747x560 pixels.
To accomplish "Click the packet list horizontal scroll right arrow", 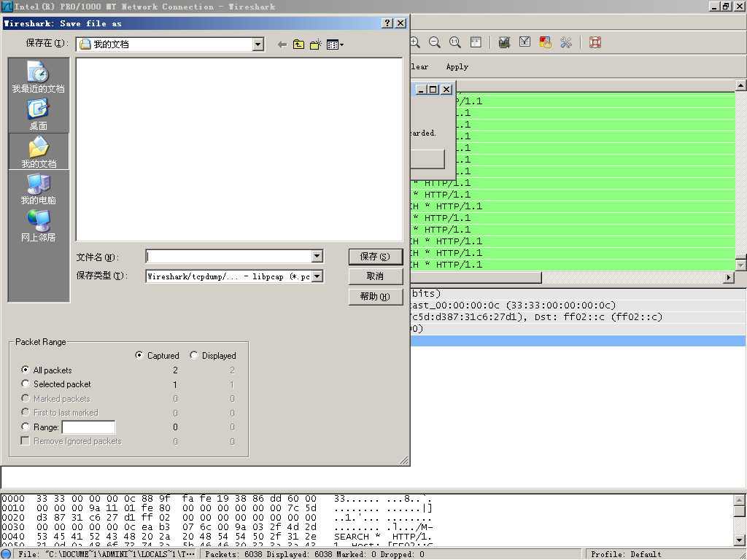I will (729, 277).
